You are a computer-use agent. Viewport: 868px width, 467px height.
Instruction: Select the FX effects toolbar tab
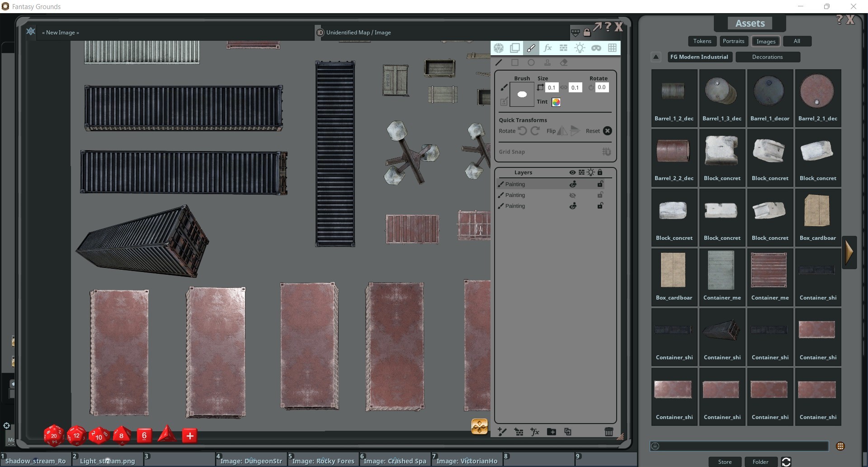[x=547, y=48]
